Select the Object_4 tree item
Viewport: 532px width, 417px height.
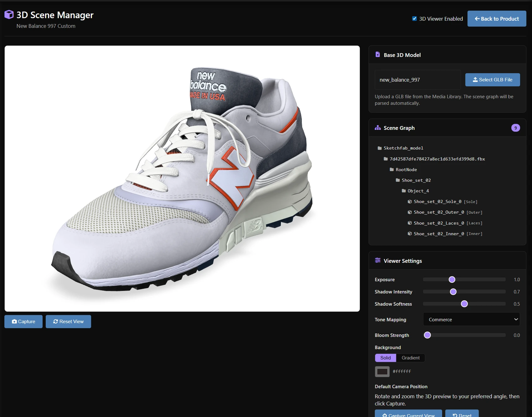pyautogui.click(x=418, y=191)
